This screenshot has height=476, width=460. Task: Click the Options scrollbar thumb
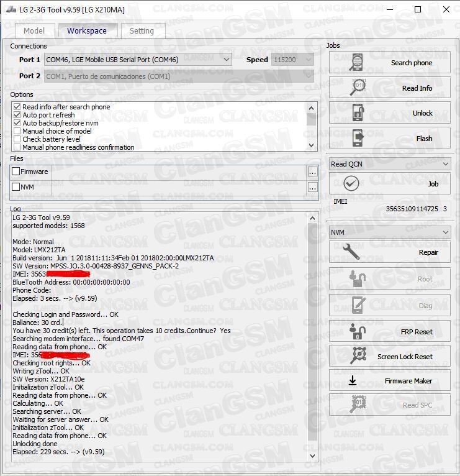click(x=311, y=119)
